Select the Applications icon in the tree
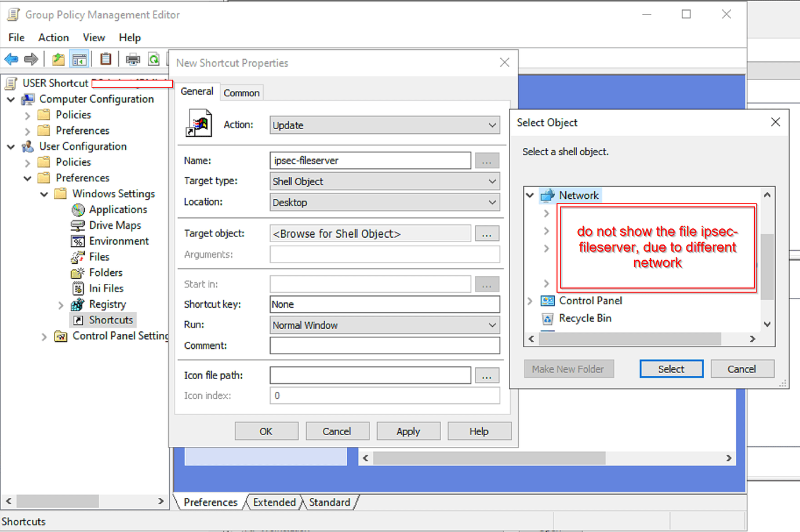Screen dimensions: 800x532 (x=77, y=209)
